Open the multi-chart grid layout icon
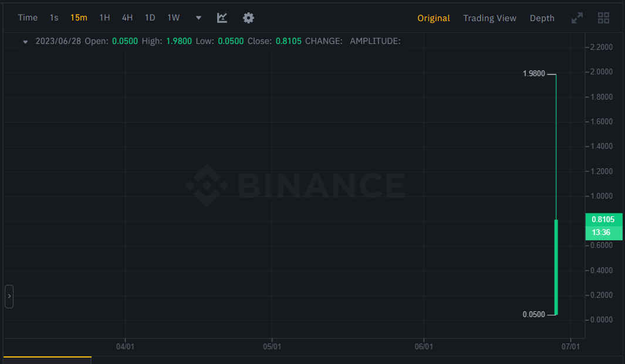625x364 pixels. click(x=603, y=18)
